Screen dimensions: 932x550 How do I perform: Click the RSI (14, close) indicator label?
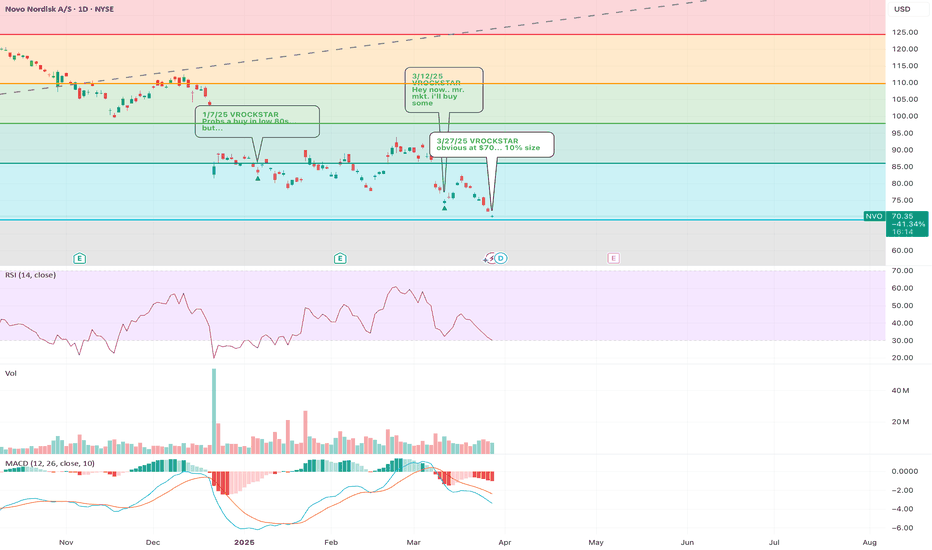coord(30,275)
